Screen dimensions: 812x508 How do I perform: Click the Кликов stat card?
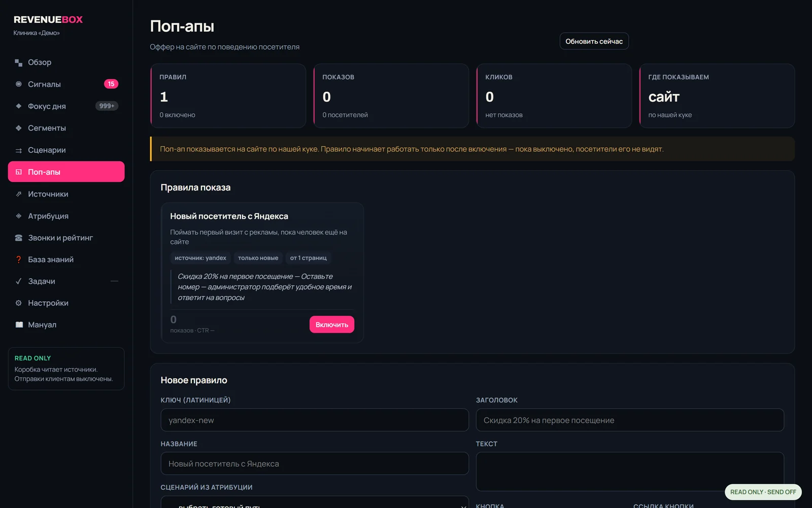click(554, 96)
